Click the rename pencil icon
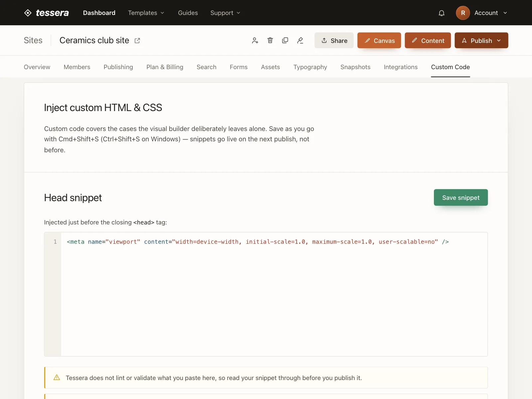This screenshot has height=399, width=532. click(300, 41)
